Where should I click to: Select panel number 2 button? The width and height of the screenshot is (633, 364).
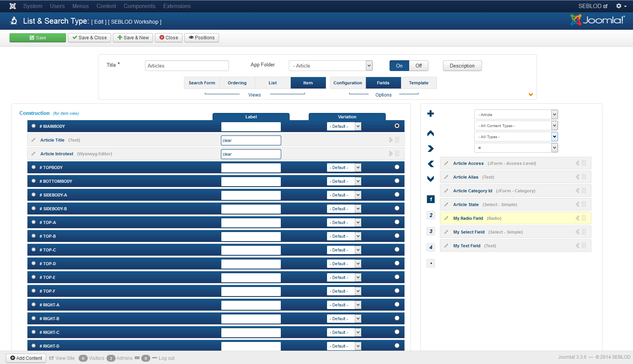[431, 215]
